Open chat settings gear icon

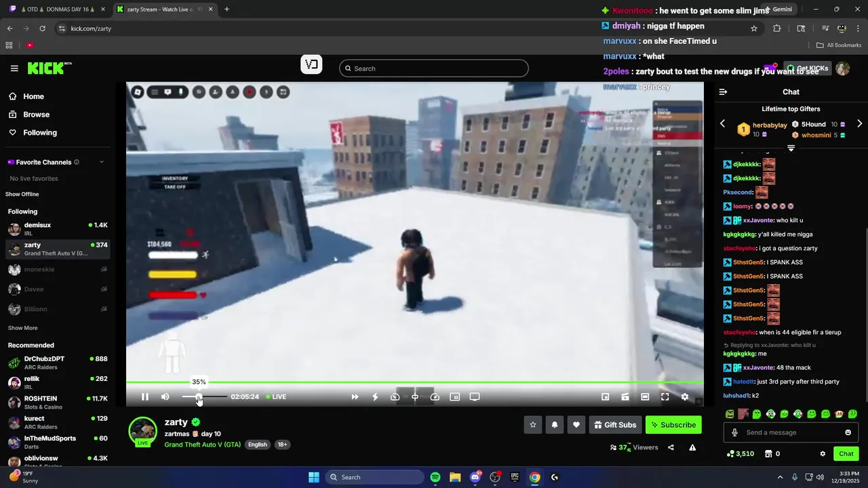[x=823, y=454]
